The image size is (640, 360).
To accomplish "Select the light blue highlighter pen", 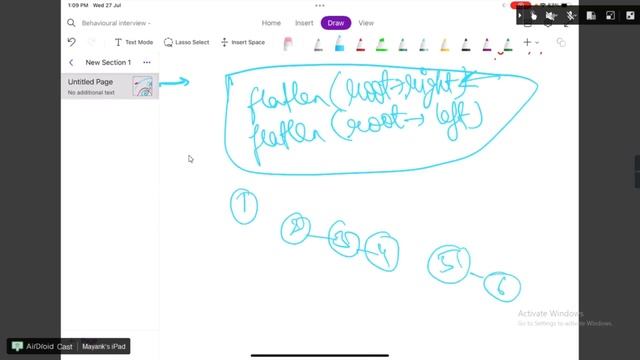I will pyautogui.click(x=339, y=43).
